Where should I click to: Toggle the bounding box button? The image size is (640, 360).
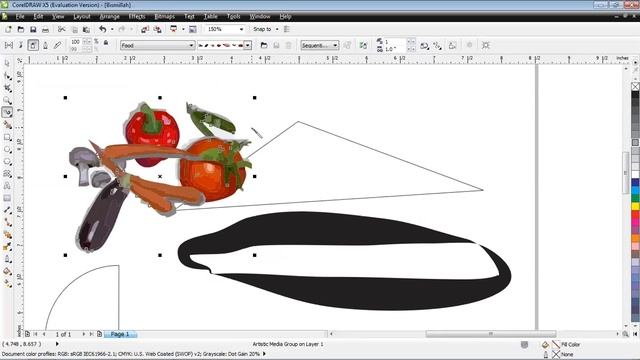pyautogui.click(x=486, y=45)
